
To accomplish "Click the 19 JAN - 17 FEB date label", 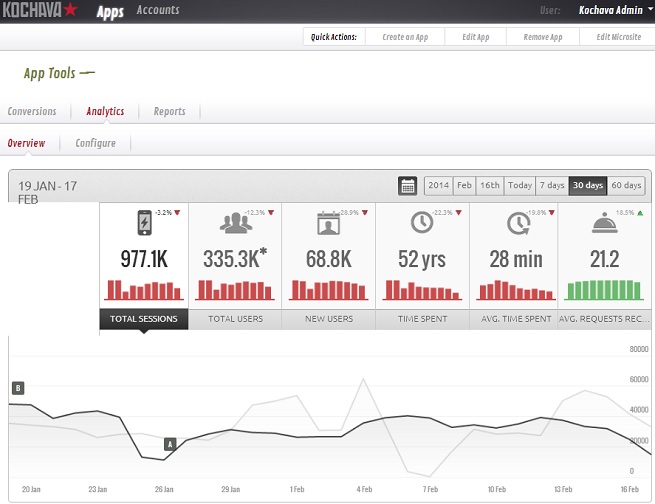I will 47,192.
